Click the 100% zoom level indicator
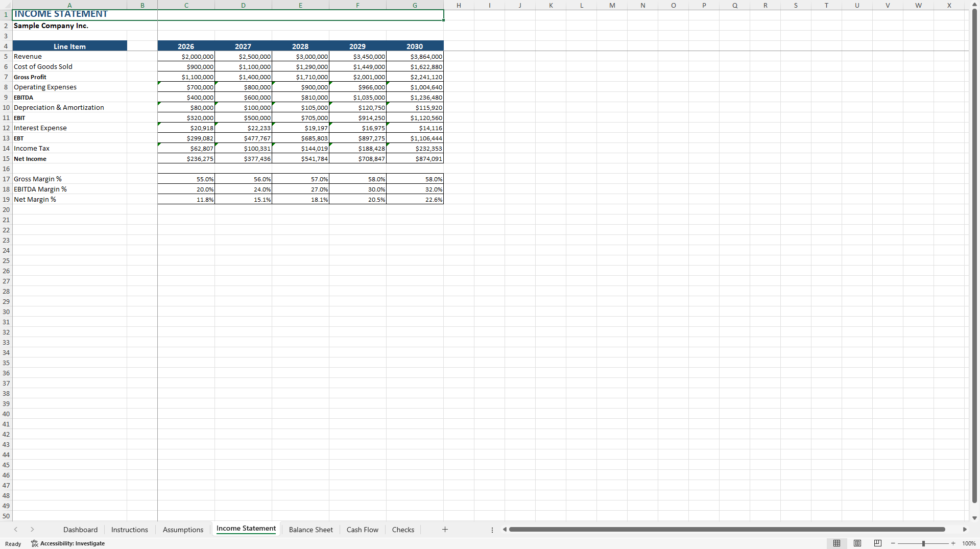 [x=969, y=543]
